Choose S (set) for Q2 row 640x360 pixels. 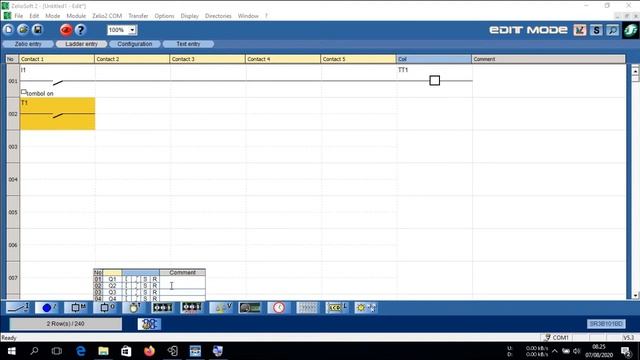click(145, 286)
